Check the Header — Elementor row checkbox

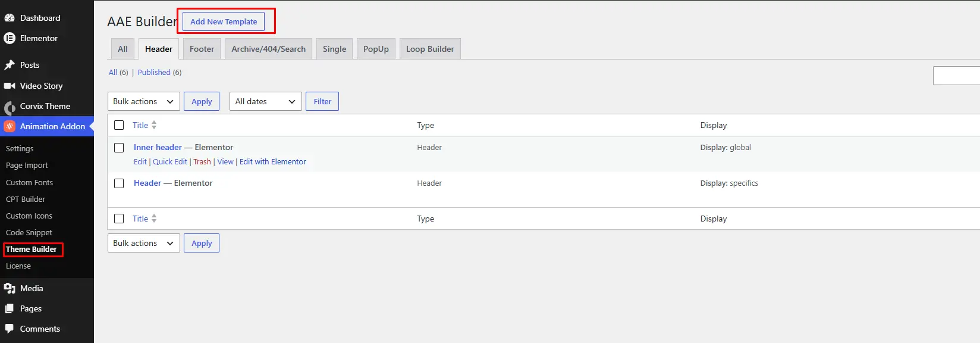pyautogui.click(x=119, y=183)
